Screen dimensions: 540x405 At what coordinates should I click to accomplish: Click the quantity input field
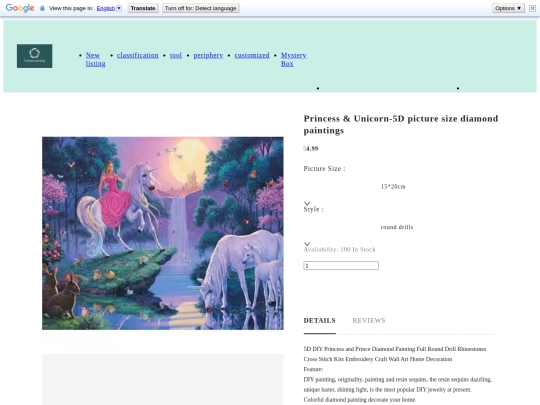pos(341,266)
